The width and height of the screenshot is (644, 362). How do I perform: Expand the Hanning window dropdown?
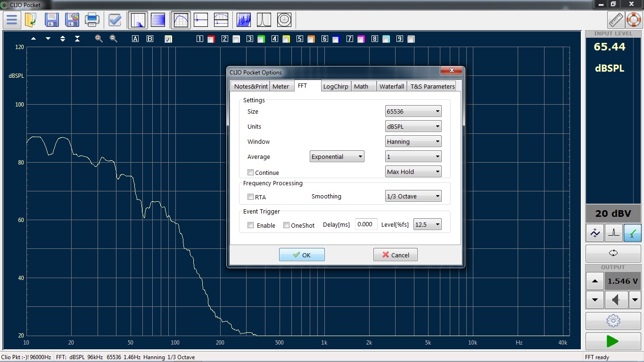pyautogui.click(x=413, y=141)
